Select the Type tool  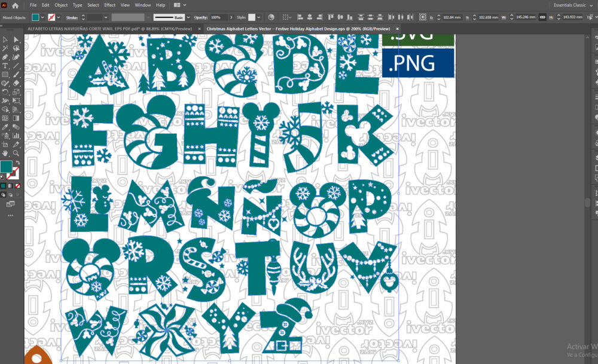(x=5, y=66)
